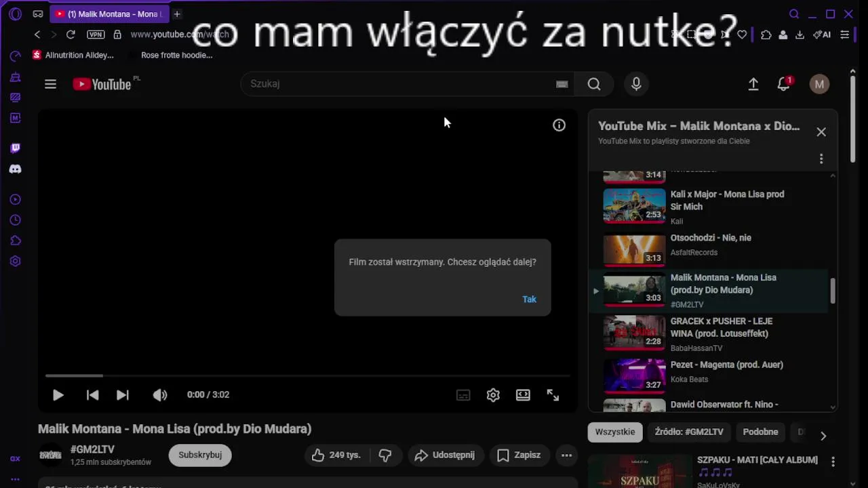Toggle subtitles in player
The width and height of the screenshot is (868, 488).
coord(463,395)
